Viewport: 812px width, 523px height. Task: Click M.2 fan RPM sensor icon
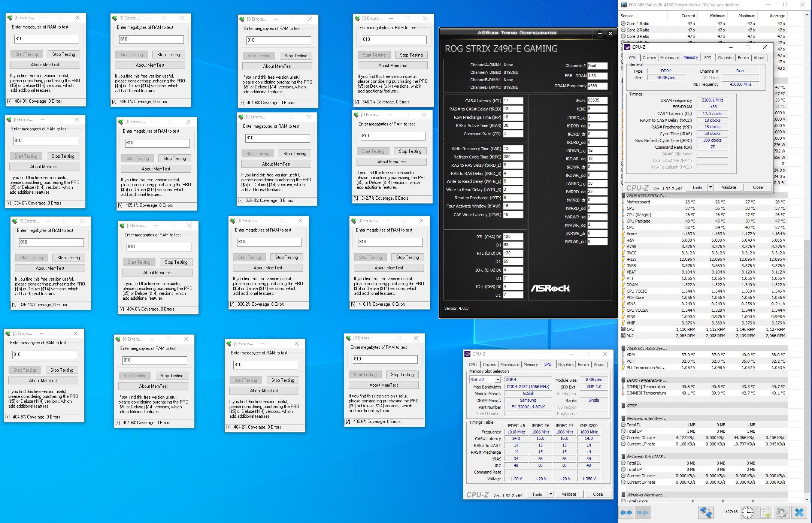[x=623, y=336]
